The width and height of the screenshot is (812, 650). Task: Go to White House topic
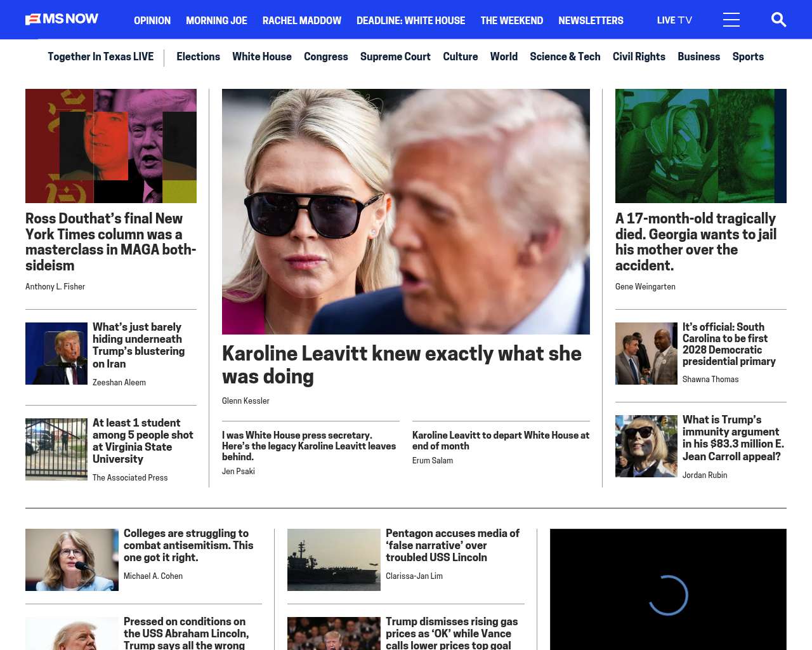coord(262,56)
